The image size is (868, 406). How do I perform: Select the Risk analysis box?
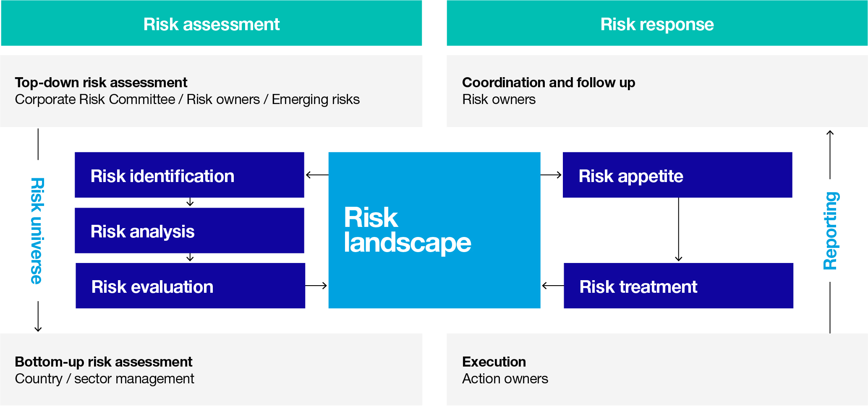pyautogui.click(x=189, y=231)
